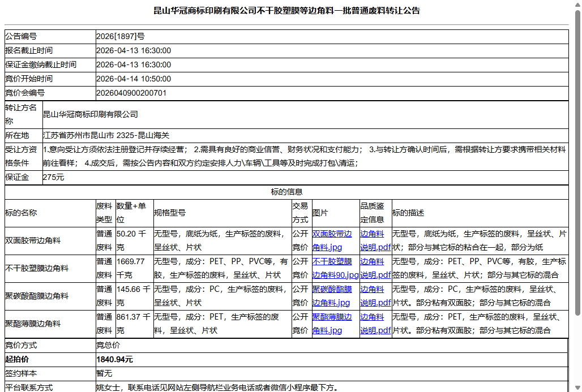Click the 所在地 label

(x=17, y=135)
